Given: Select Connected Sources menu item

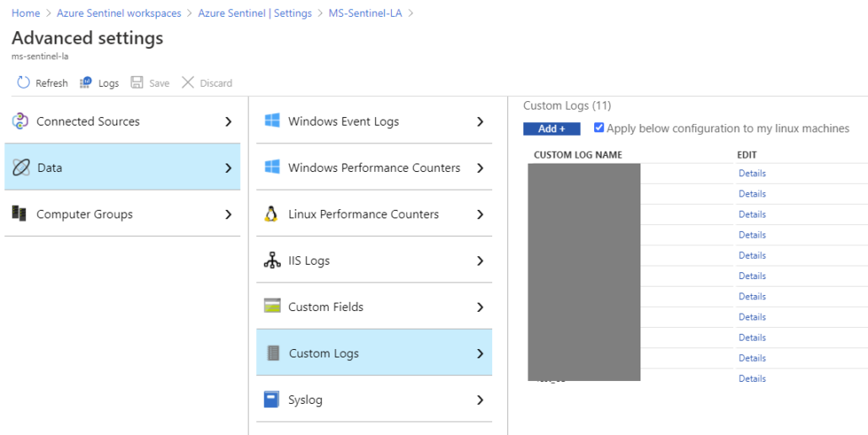Looking at the screenshot, I should 122,121.
